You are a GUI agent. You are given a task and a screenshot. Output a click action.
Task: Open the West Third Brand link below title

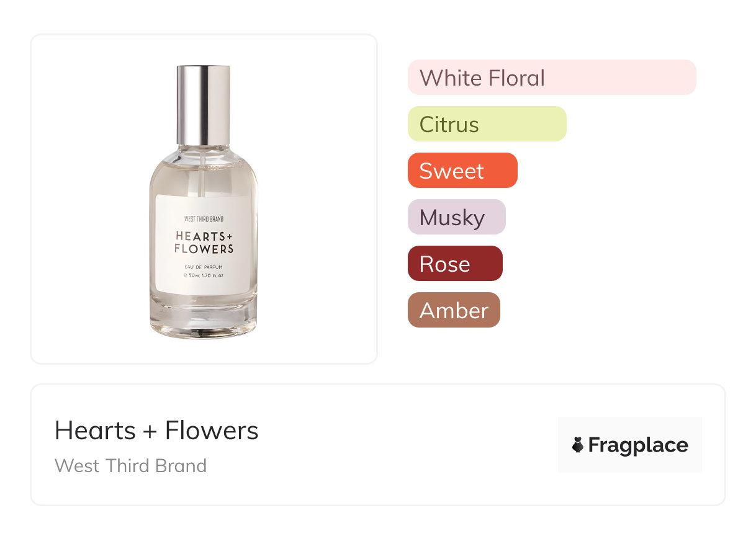pyautogui.click(x=130, y=466)
